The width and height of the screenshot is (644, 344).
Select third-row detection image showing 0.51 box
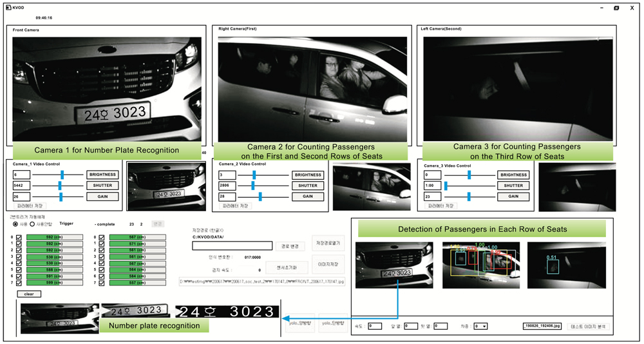coord(565,264)
